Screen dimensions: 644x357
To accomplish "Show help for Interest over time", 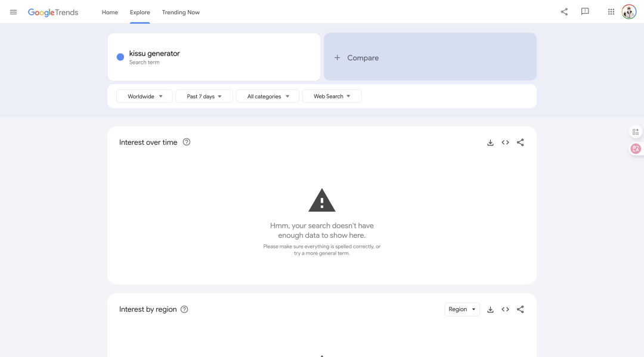I will (x=187, y=142).
